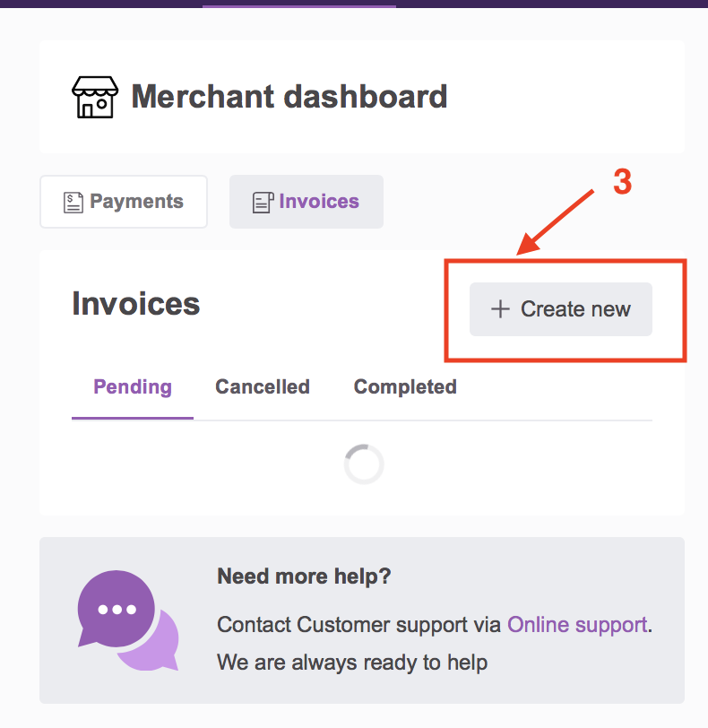Click the loading spinner under Pending
Viewport: 708px width, 728px height.
click(x=364, y=464)
